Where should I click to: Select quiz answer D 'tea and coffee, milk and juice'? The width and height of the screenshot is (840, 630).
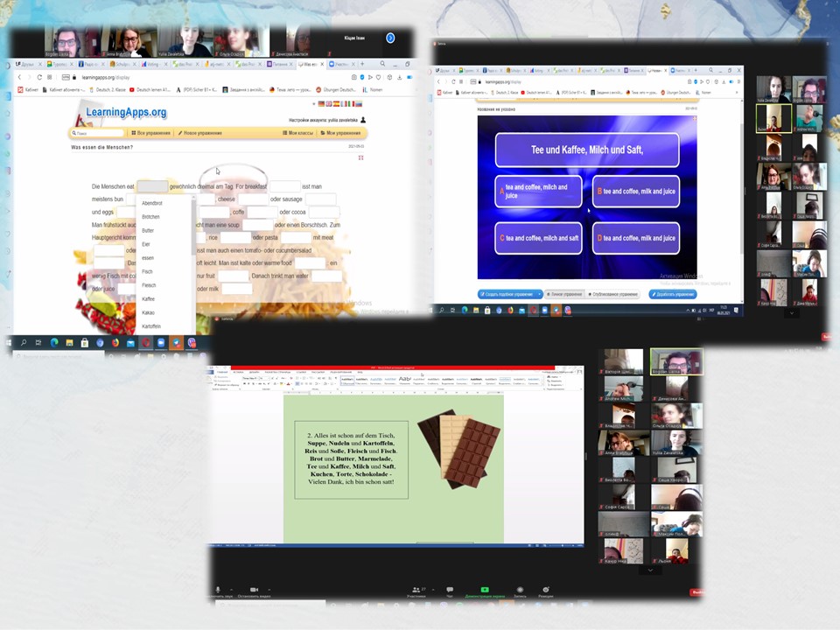pos(636,238)
